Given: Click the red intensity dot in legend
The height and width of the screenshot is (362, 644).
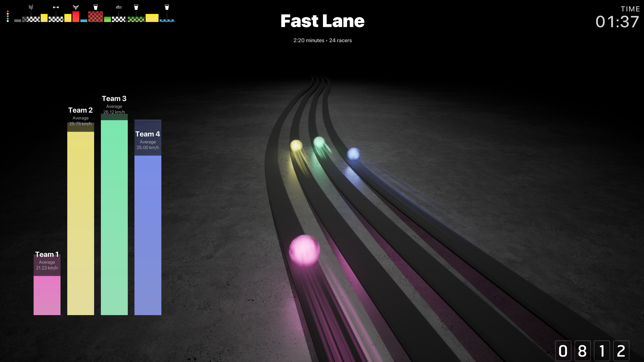Looking at the screenshot, I should pyautogui.click(x=8, y=11).
